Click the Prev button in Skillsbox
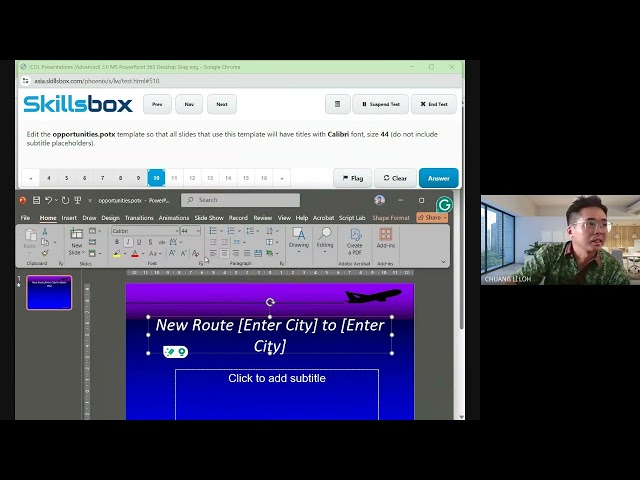The width and height of the screenshot is (640, 480). point(157,104)
